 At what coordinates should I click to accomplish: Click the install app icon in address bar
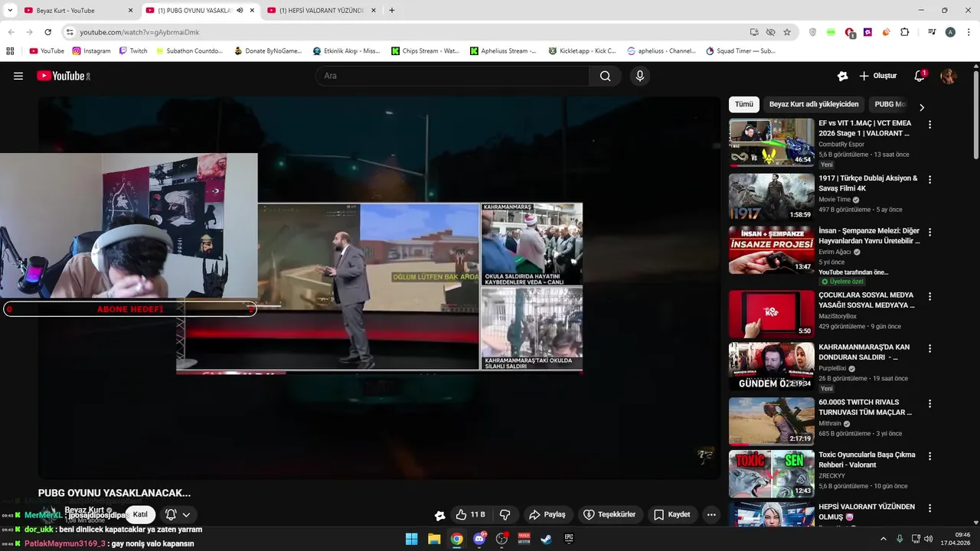click(754, 32)
